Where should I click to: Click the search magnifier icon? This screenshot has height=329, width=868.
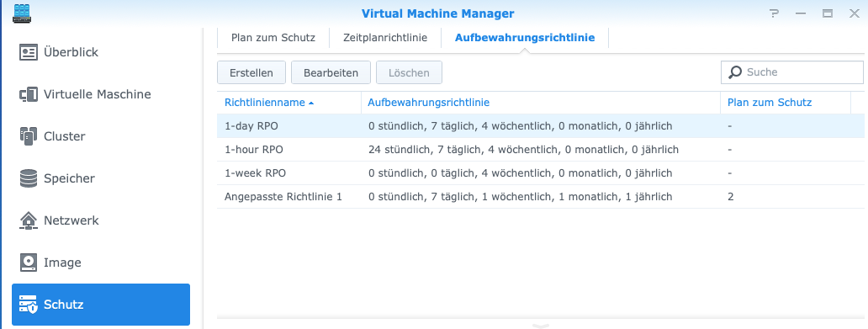coord(735,72)
